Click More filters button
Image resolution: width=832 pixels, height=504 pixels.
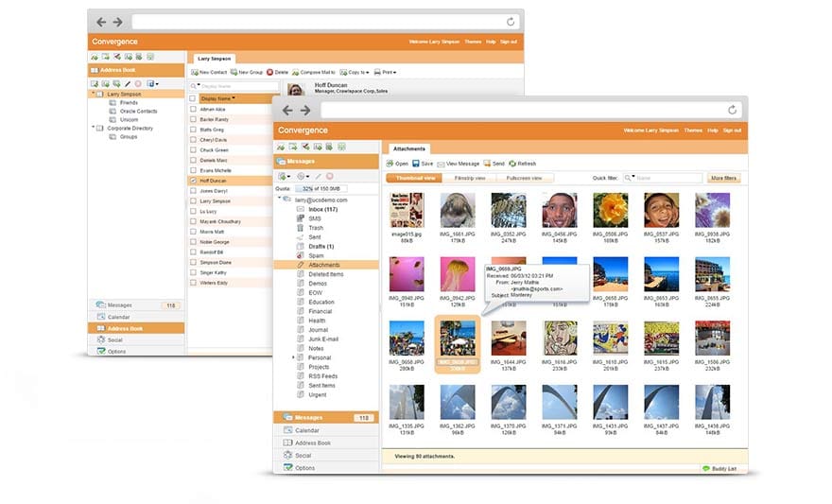coord(724,179)
